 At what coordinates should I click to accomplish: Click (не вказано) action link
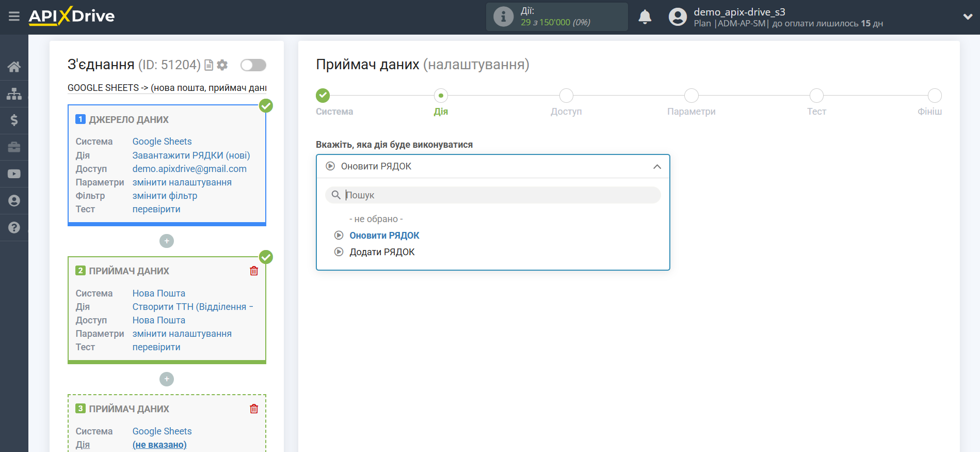(159, 445)
